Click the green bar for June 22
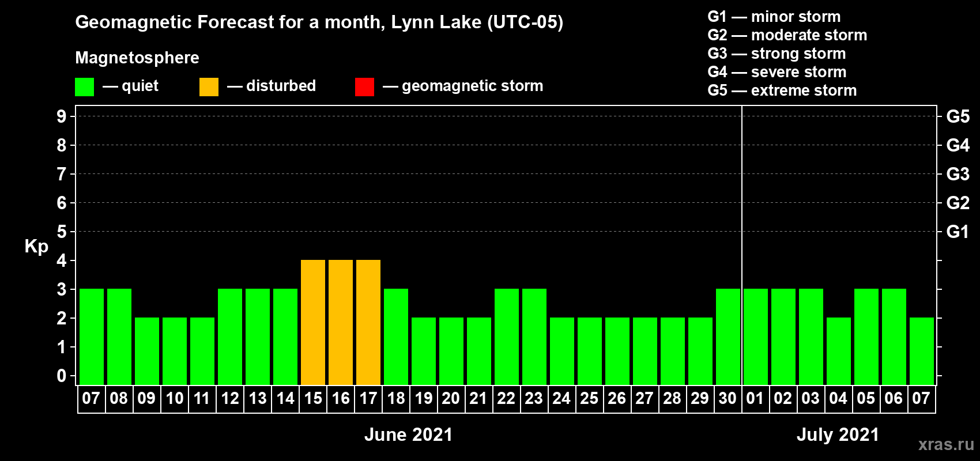The image size is (980, 461). tap(507, 337)
